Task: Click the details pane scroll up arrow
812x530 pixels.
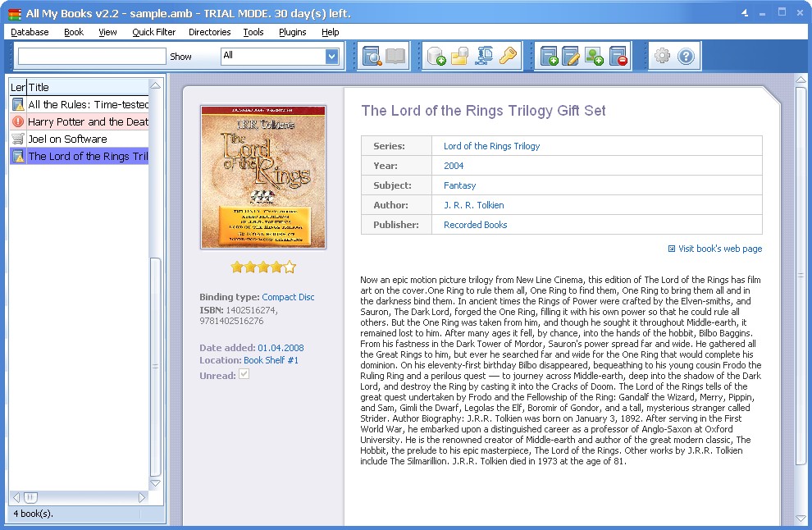Action: coord(801,80)
